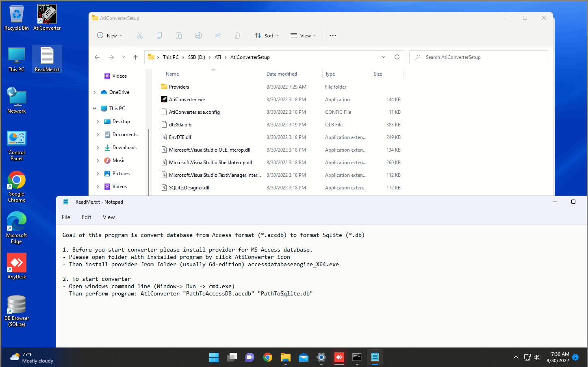Open the Windows Start menu

[214, 357]
